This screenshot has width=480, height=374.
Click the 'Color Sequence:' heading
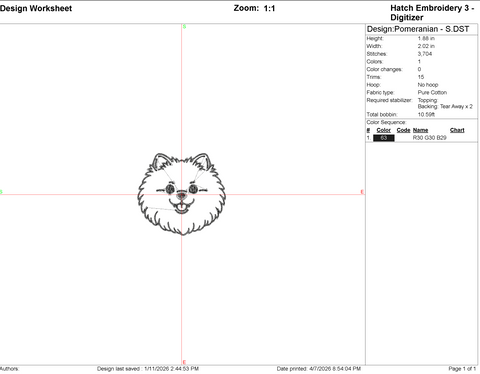[x=386, y=122]
